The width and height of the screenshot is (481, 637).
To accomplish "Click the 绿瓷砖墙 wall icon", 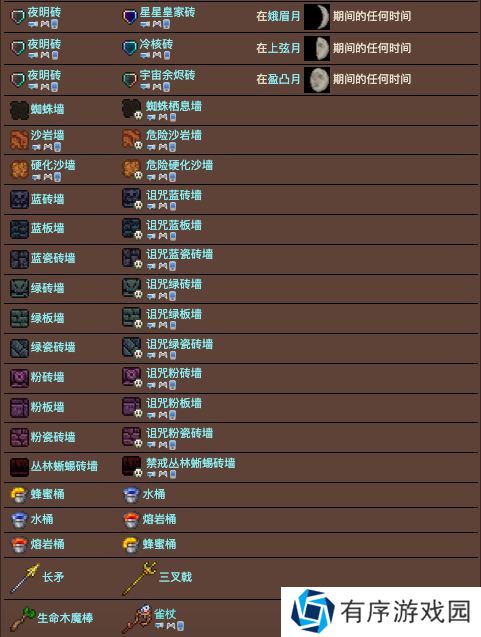I will pos(19,348).
